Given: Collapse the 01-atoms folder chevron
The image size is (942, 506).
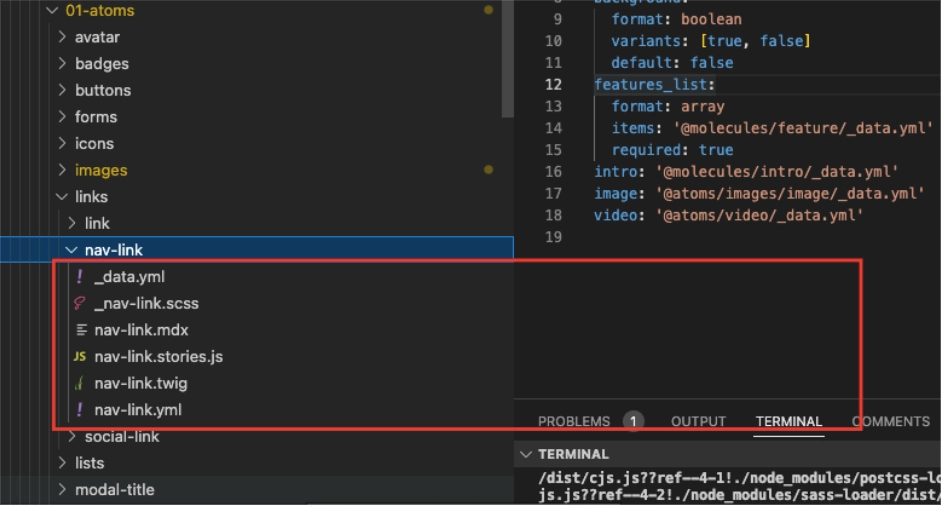Looking at the screenshot, I should click(52, 10).
